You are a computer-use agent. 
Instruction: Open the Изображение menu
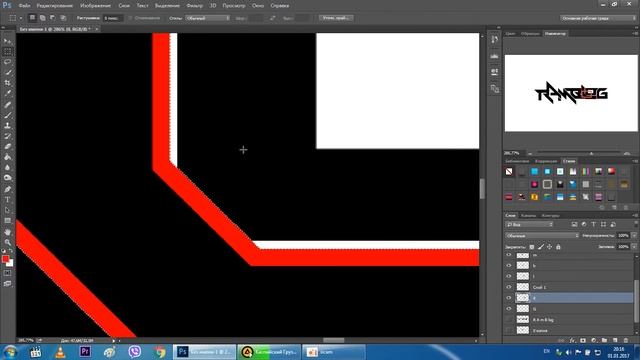pos(96,6)
